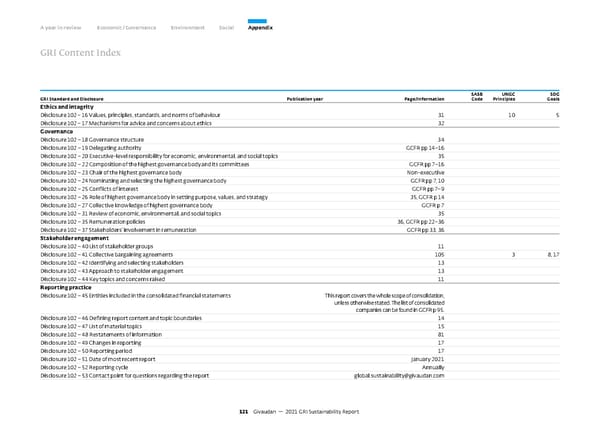600x424 pixels.
Task: Click Disclosure 102-25 Conflicts of interest
Action: pos(103,188)
